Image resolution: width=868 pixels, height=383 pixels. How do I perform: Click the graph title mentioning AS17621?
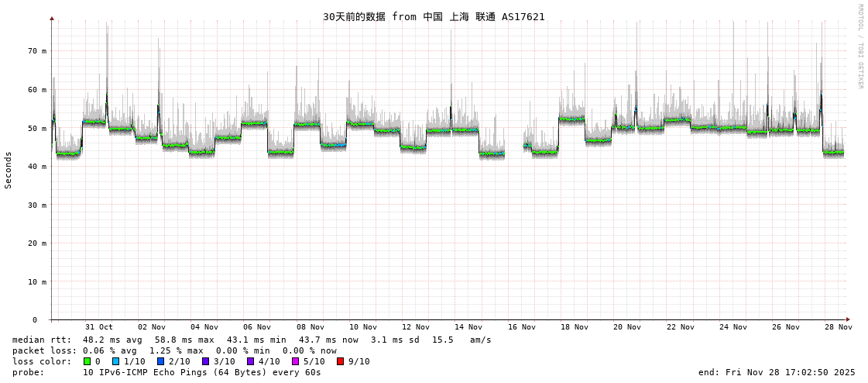tap(434, 16)
